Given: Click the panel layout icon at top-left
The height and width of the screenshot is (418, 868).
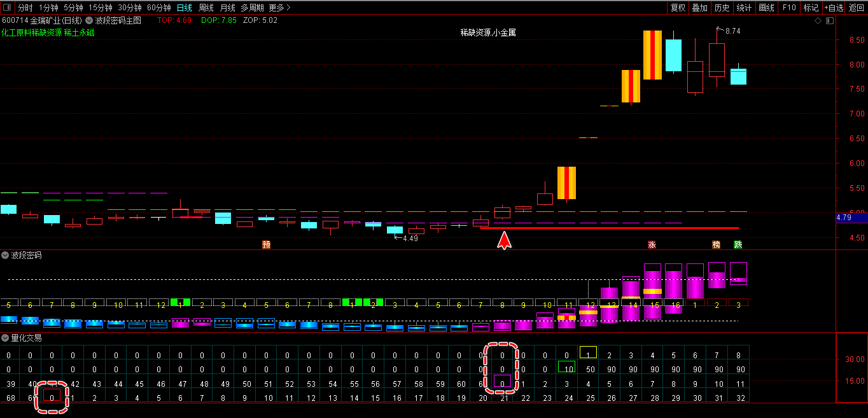Looking at the screenshot, I should (x=6, y=8).
